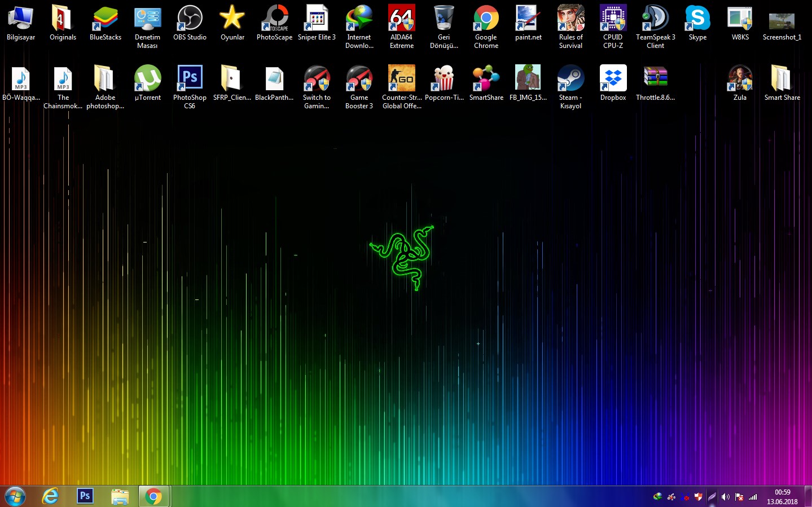The width and height of the screenshot is (812, 507).
Task: Launch PhotoScape
Action: 274,23
